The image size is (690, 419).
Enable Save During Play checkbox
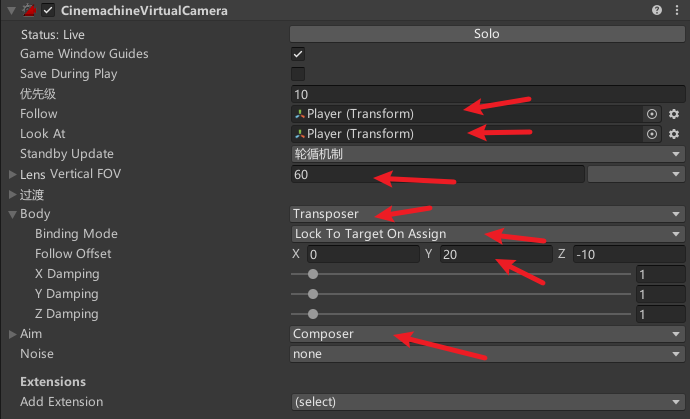pos(298,74)
